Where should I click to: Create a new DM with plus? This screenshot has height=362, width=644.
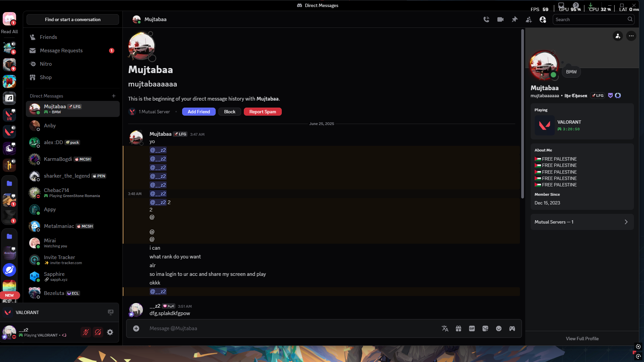click(114, 96)
